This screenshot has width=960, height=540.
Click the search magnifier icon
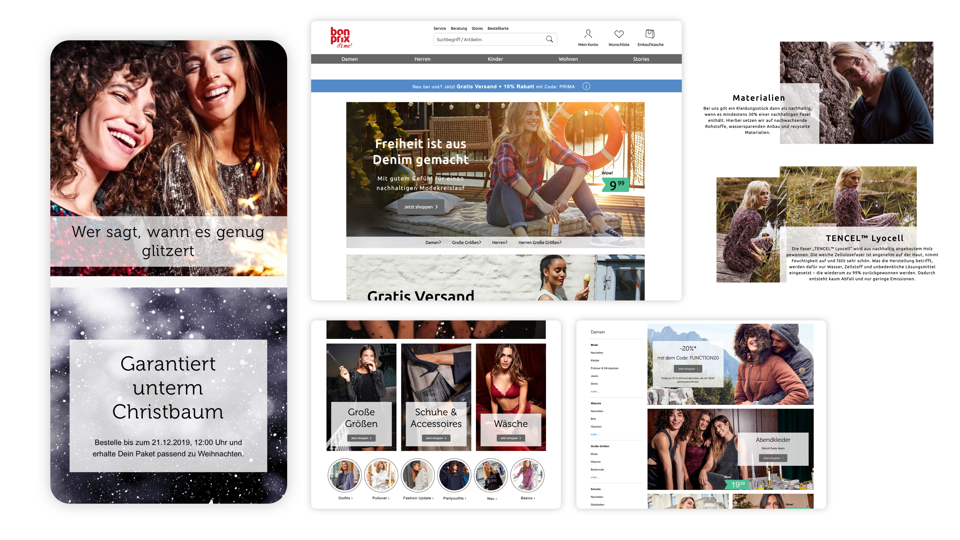(549, 39)
